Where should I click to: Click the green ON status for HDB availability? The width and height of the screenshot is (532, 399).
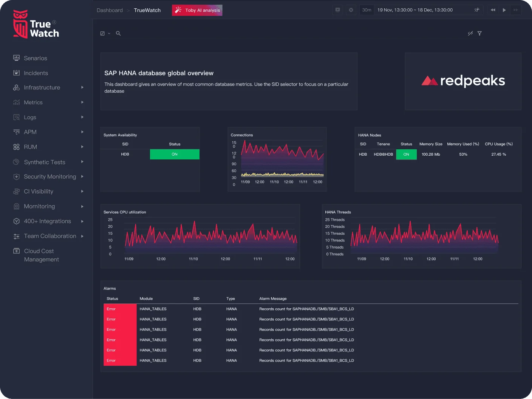click(x=175, y=155)
